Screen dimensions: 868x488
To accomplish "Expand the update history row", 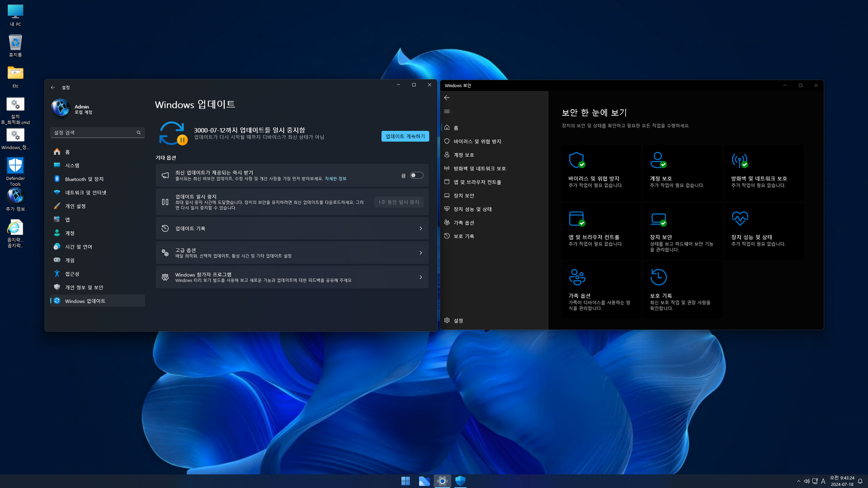I will tap(292, 229).
